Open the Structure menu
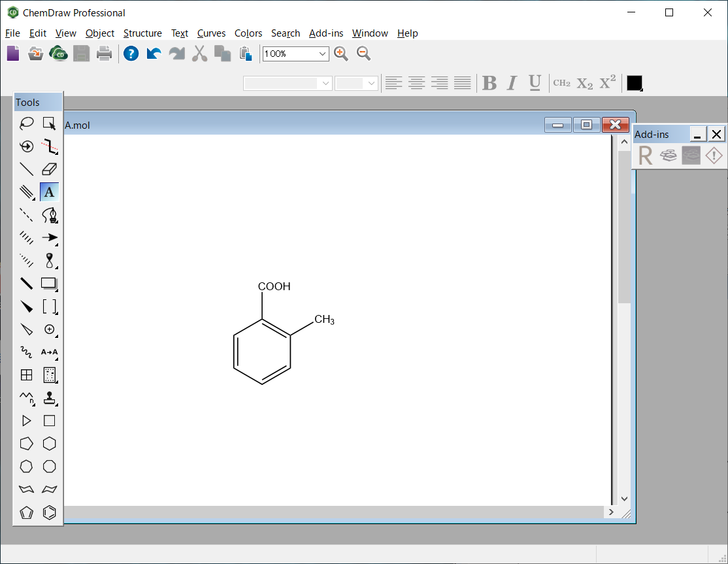Image resolution: width=728 pixels, height=564 pixels. coord(142,33)
